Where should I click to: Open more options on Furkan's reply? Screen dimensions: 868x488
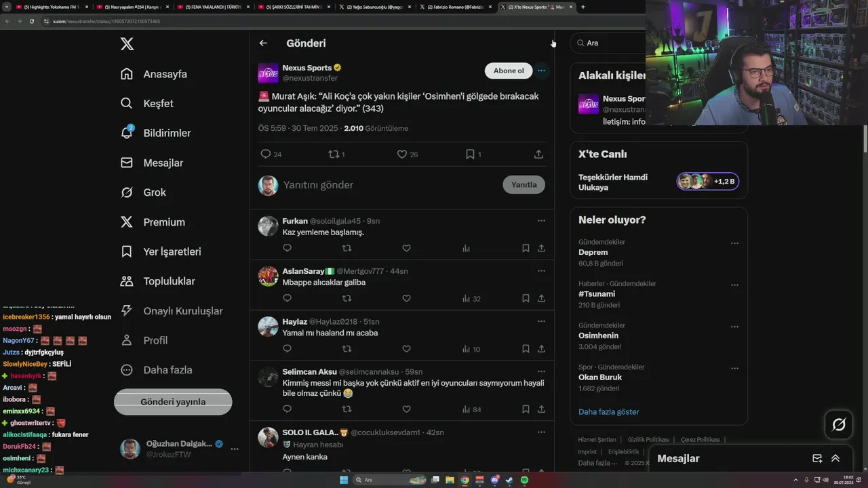[x=541, y=221]
